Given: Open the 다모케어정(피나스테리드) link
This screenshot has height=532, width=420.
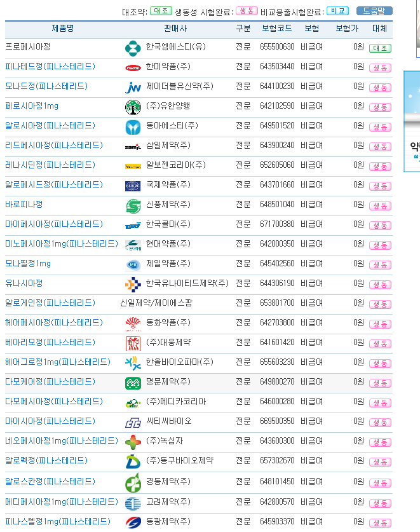Looking at the screenshot, I should (x=50, y=381).
